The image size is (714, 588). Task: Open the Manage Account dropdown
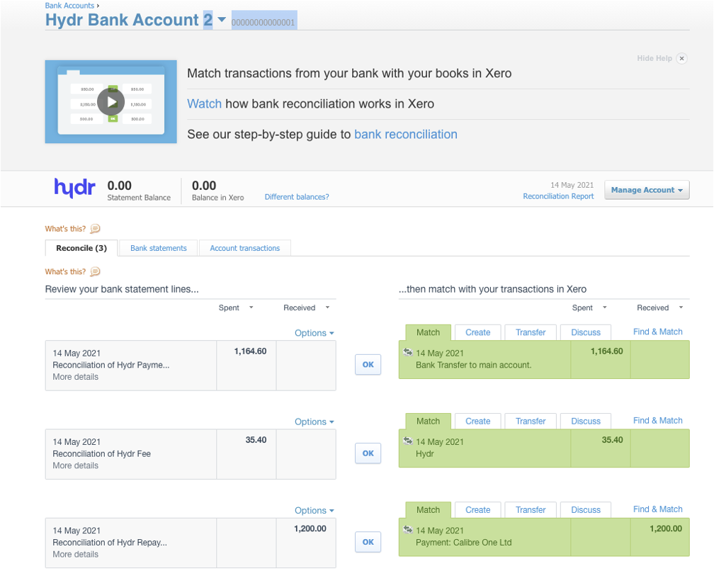[x=647, y=190]
